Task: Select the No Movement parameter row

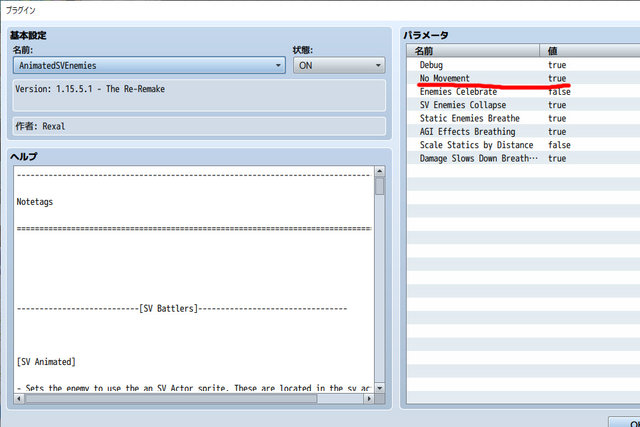Action: coord(523,78)
